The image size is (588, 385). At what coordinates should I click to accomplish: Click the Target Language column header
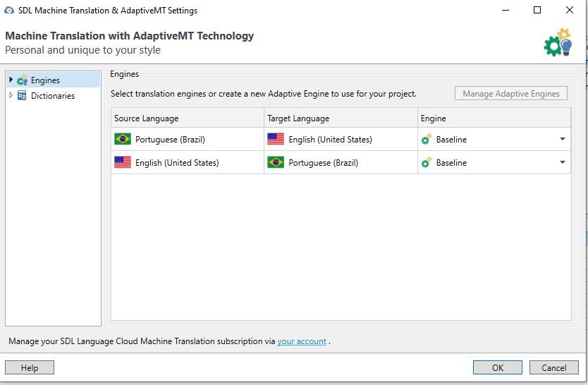coord(341,118)
